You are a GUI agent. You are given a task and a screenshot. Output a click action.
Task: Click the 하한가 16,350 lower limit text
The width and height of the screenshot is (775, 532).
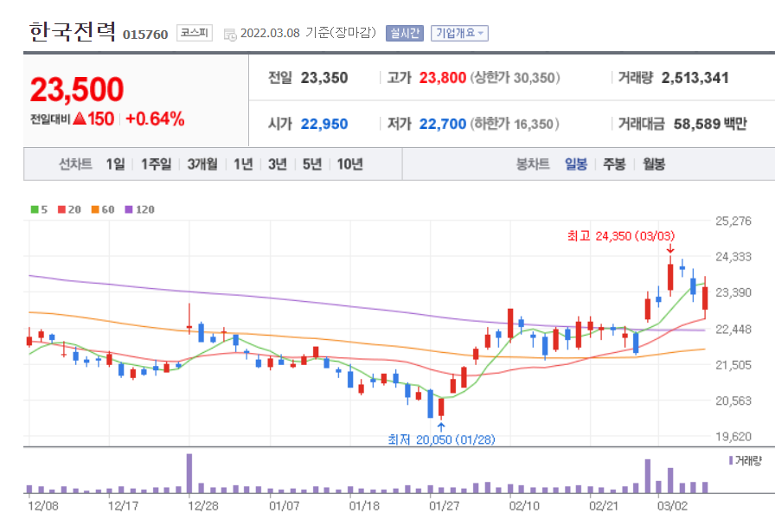[x=515, y=124]
